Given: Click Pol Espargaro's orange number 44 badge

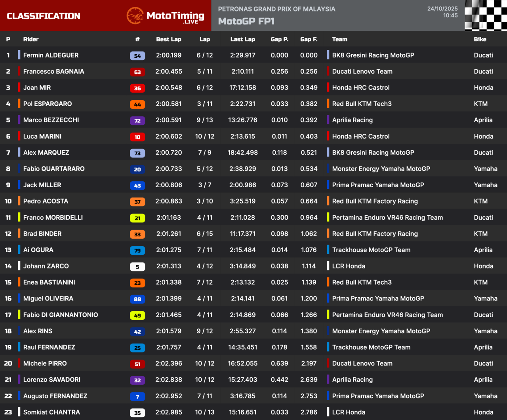Looking at the screenshot, I should (x=137, y=105).
